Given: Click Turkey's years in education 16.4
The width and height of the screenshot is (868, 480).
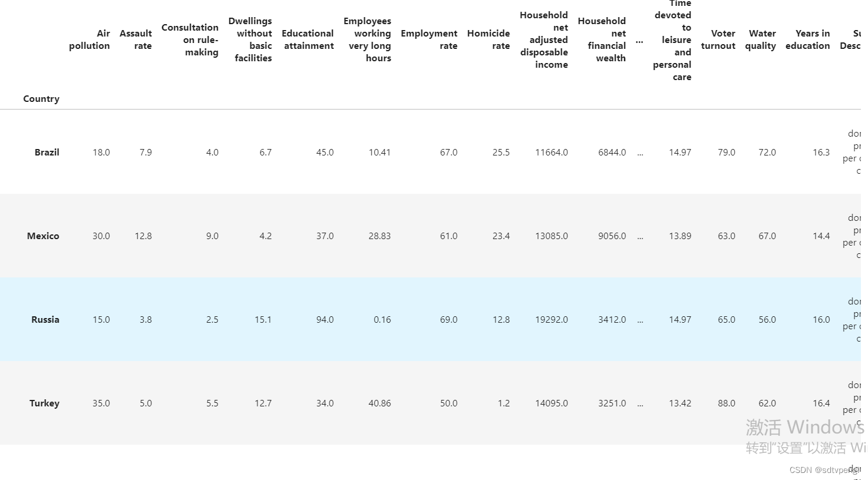Looking at the screenshot, I should point(821,403).
